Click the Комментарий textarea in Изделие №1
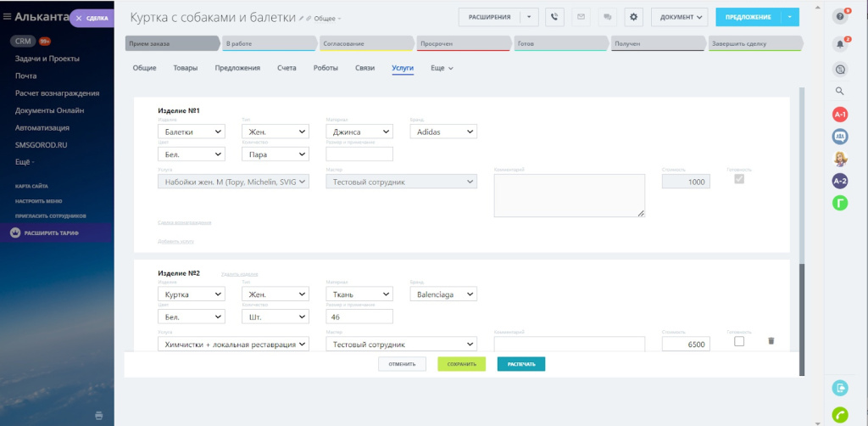 coord(570,195)
